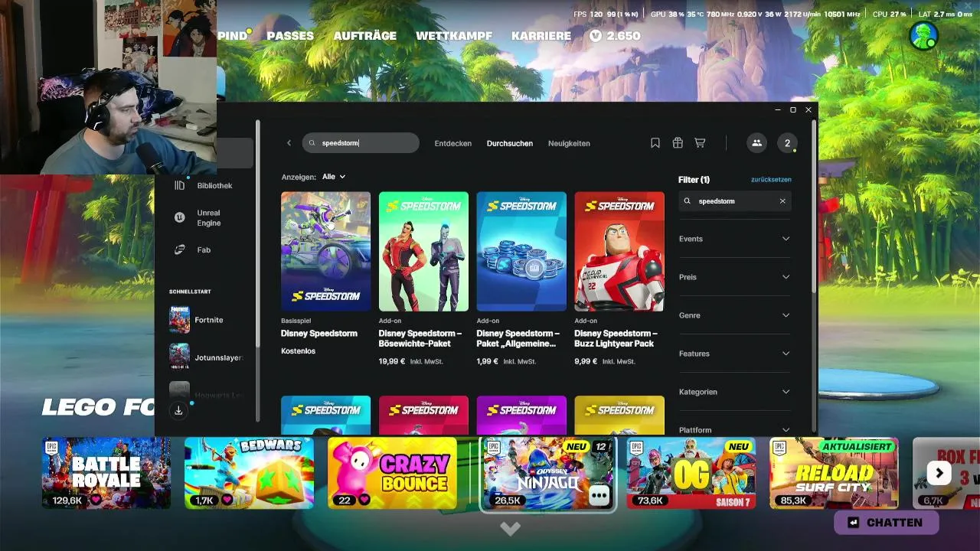
Task: Expand the Preis filter
Action: click(x=734, y=277)
